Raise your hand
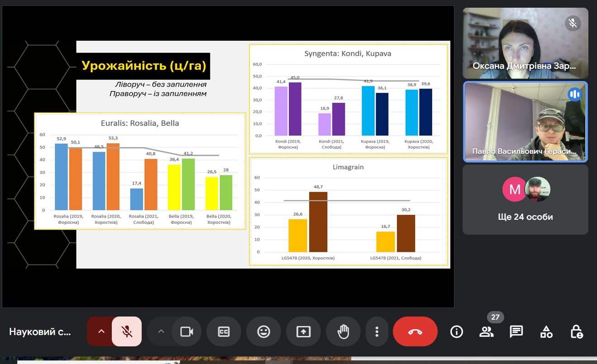This screenshot has width=597, height=364. pyautogui.click(x=343, y=331)
